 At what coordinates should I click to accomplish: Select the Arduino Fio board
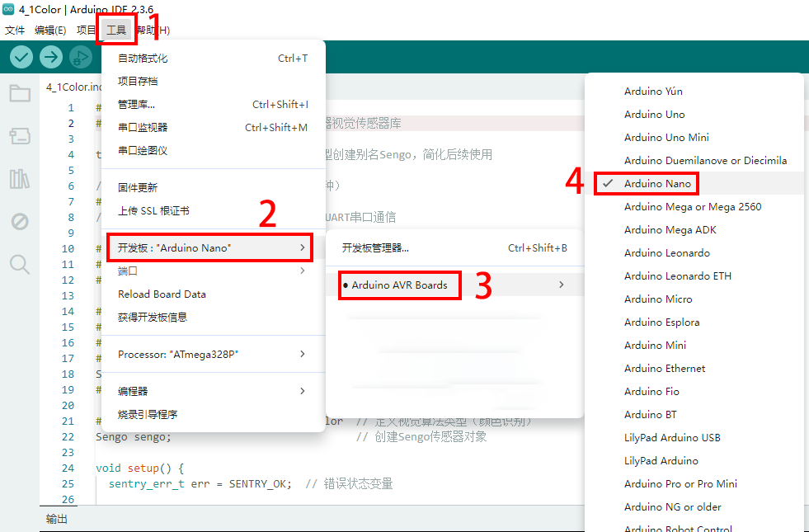click(694, 392)
